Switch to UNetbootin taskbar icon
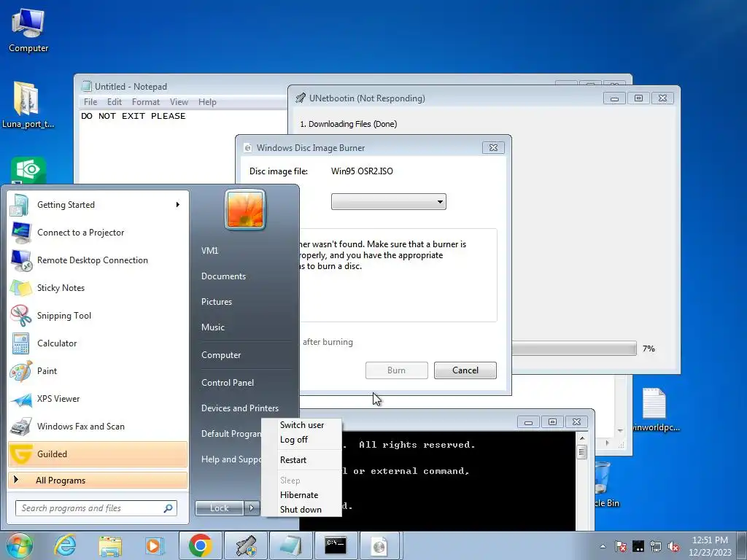This screenshot has height=560, width=747. [x=245, y=545]
